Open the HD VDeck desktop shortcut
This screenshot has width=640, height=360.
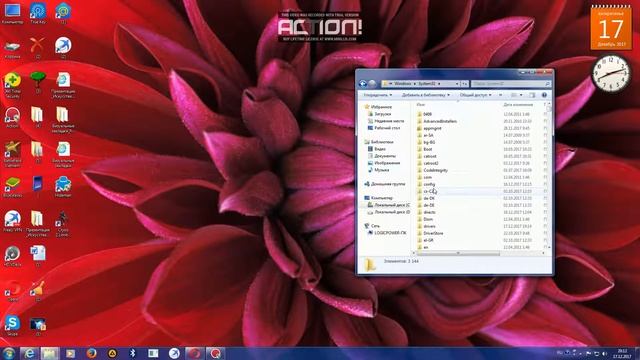(12, 256)
